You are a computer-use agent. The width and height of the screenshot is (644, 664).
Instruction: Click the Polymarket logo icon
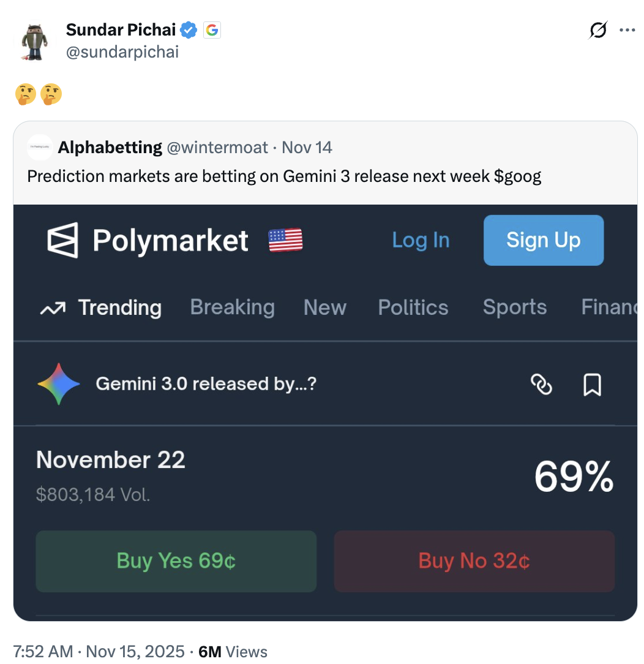pos(63,240)
